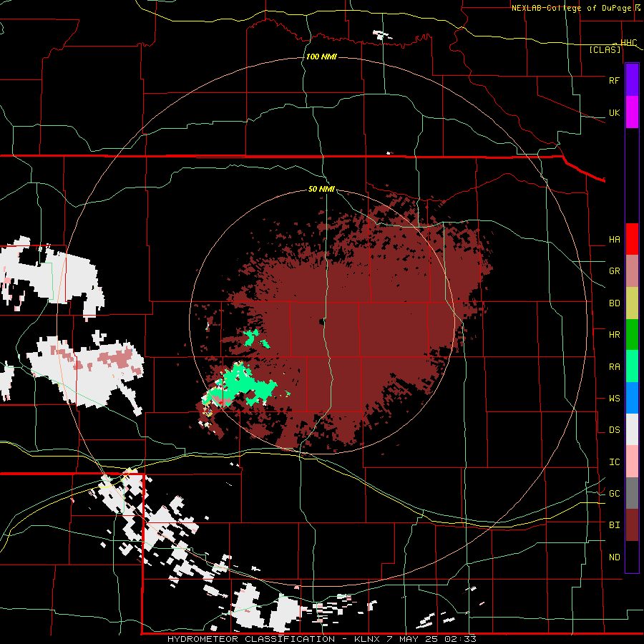Click the BI brown legend swatch
This screenshot has width=644, height=644.
point(632,525)
